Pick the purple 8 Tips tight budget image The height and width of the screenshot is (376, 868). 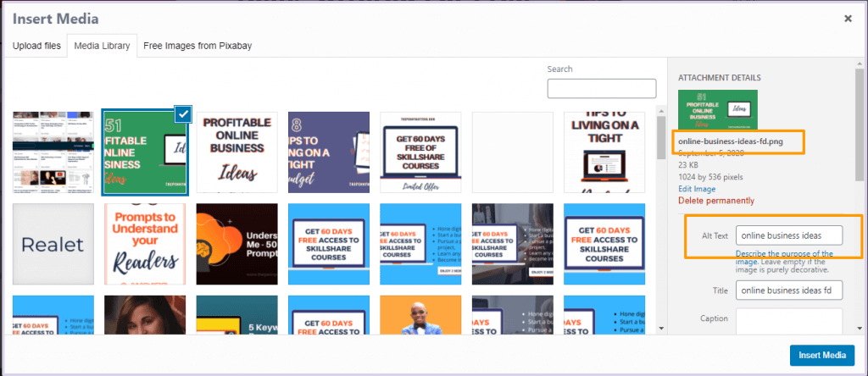(x=329, y=152)
